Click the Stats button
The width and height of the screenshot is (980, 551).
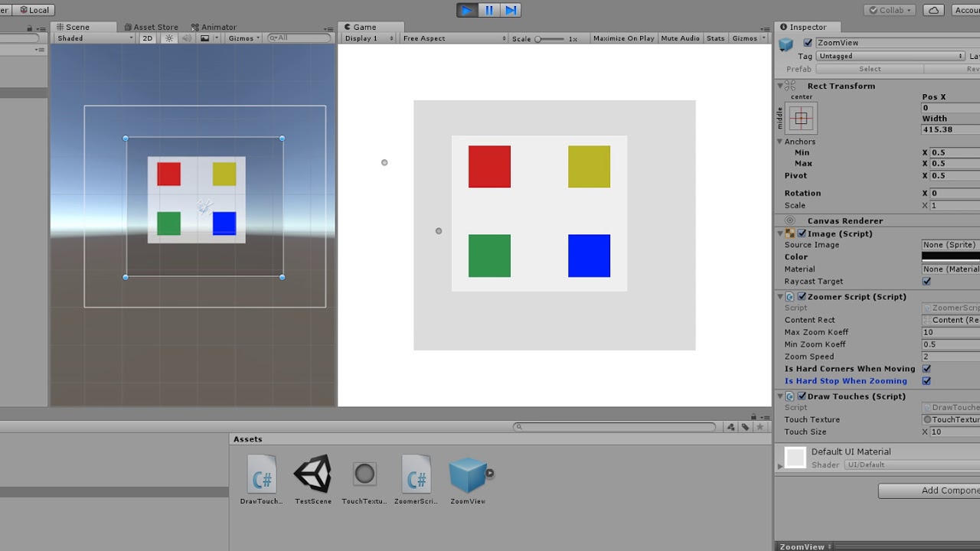tap(715, 38)
